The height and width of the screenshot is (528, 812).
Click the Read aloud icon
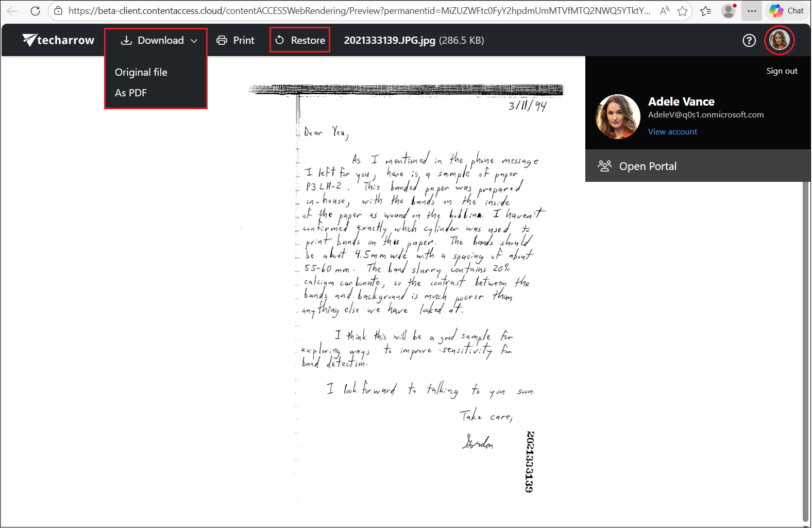tap(665, 11)
